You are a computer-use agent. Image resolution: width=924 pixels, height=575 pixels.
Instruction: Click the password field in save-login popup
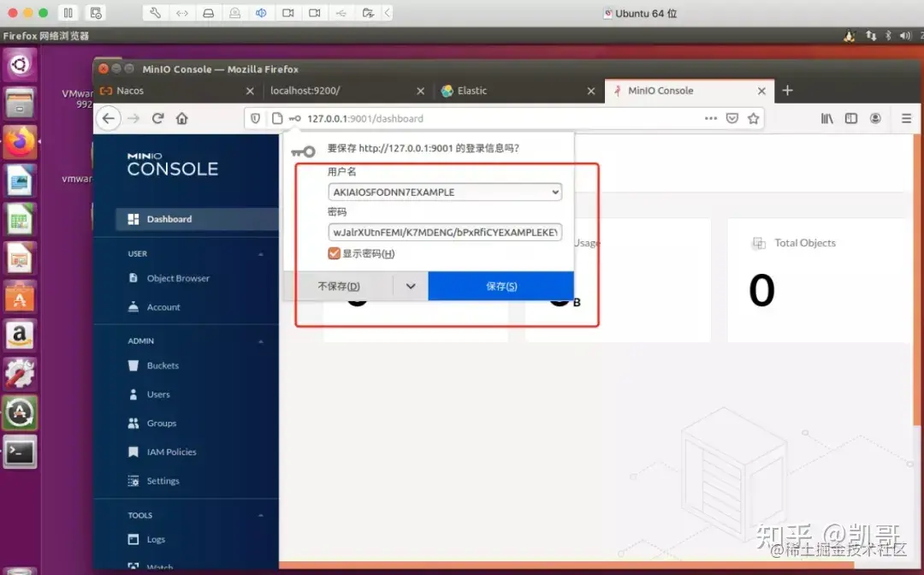pos(445,232)
